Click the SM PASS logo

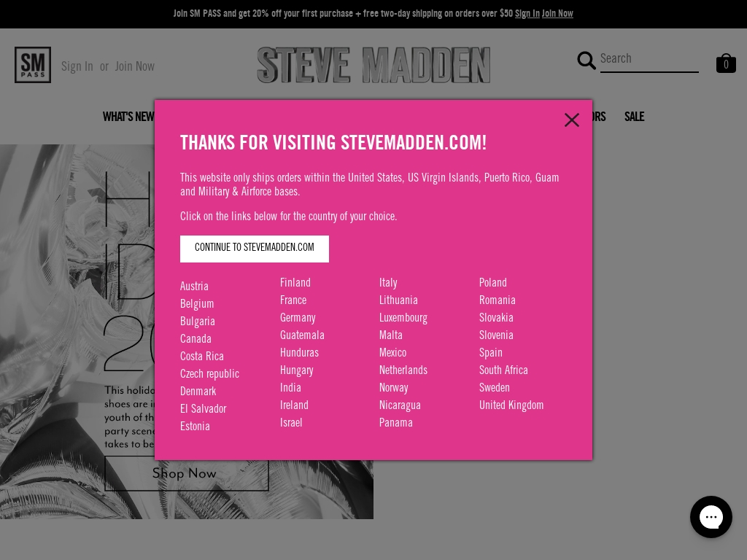click(33, 65)
